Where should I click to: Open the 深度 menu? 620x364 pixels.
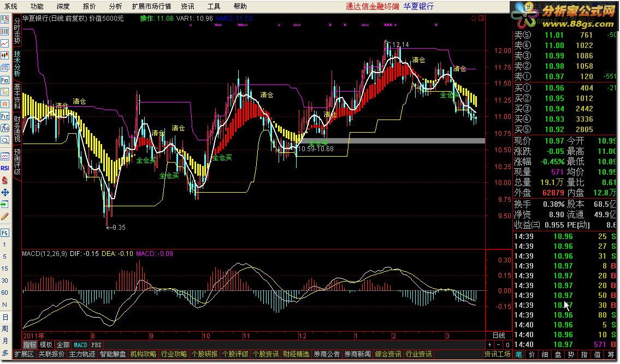(x=63, y=7)
